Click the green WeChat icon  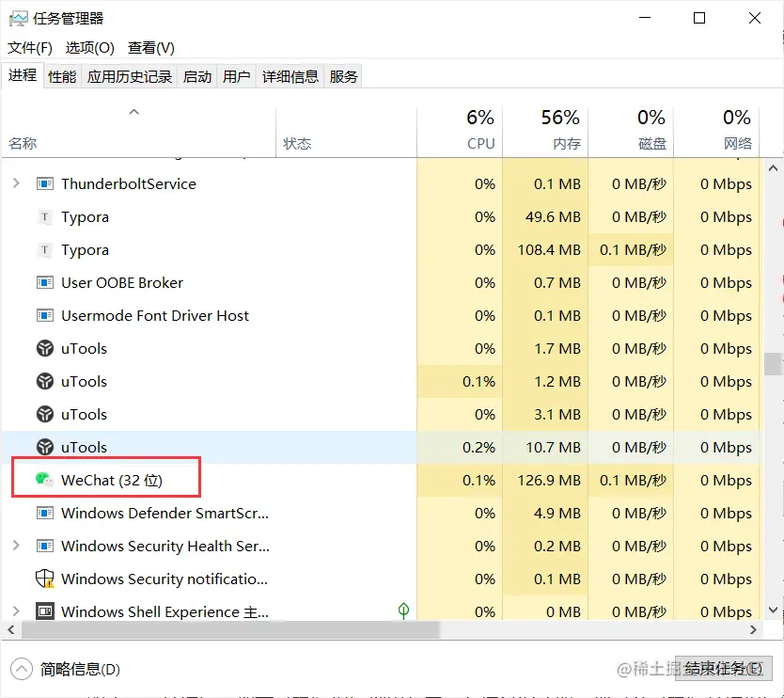tap(44, 480)
